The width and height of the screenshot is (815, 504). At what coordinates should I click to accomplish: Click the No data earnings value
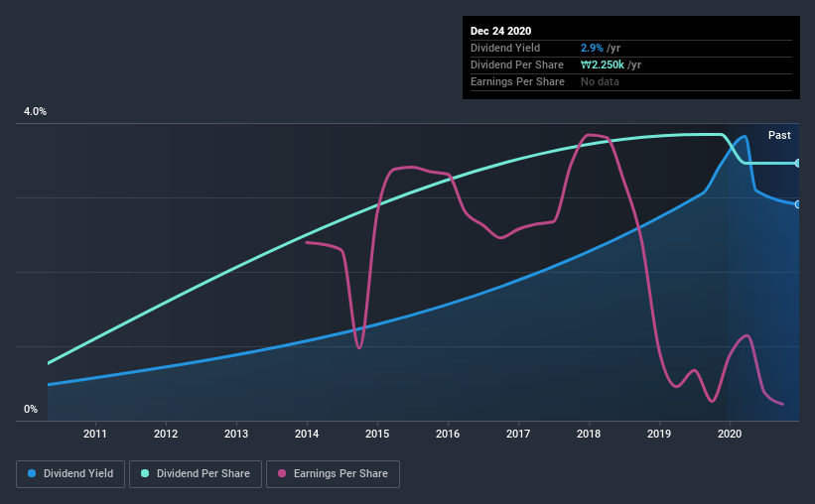click(600, 81)
